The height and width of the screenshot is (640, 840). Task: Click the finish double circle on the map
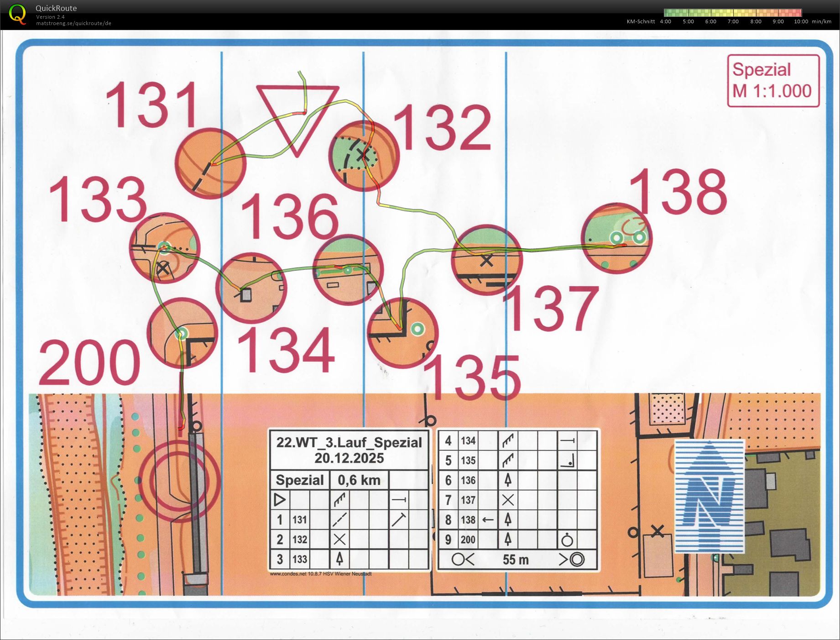180,480
